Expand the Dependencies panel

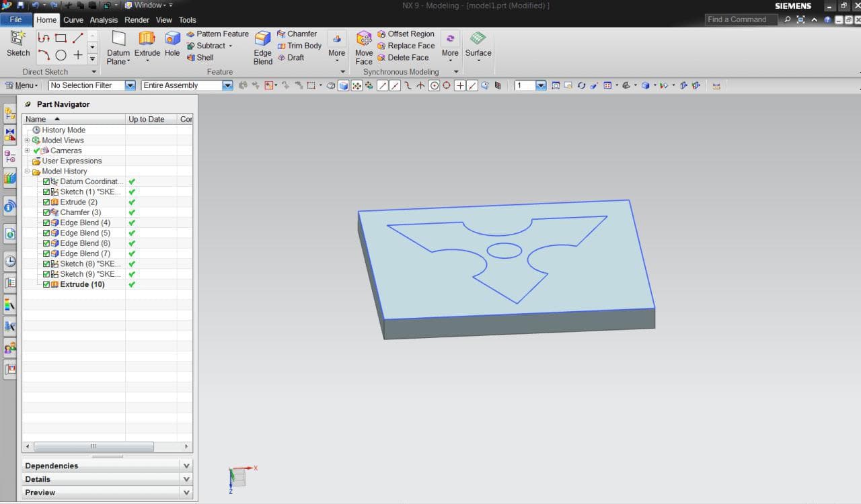[x=108, y=466]
